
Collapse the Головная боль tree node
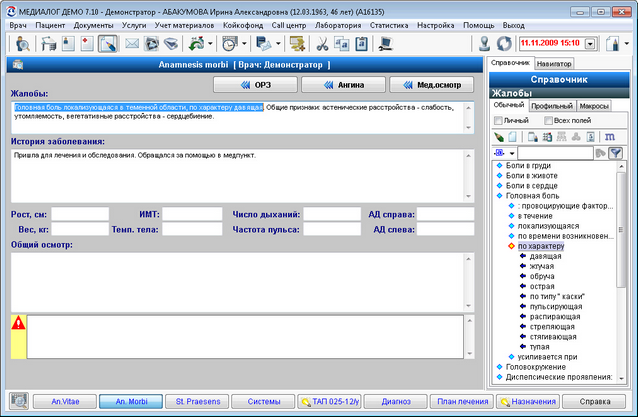[x=500, y=196]
